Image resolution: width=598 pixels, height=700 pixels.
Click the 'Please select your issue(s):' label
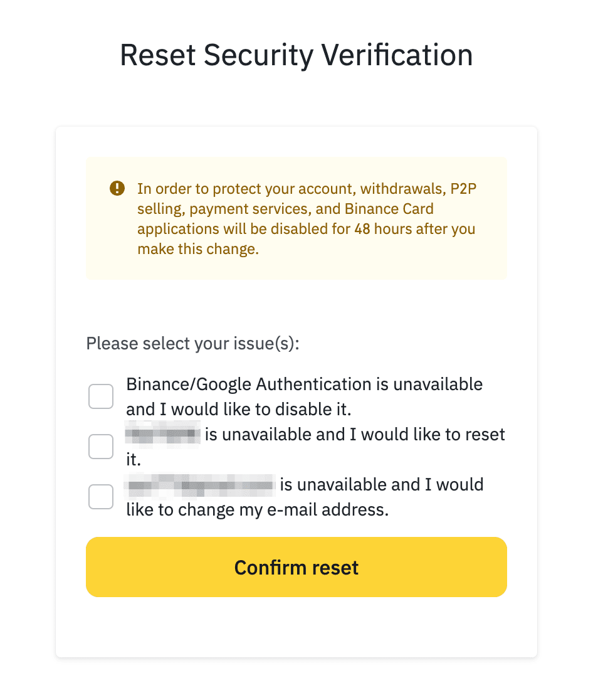(193, 344)
